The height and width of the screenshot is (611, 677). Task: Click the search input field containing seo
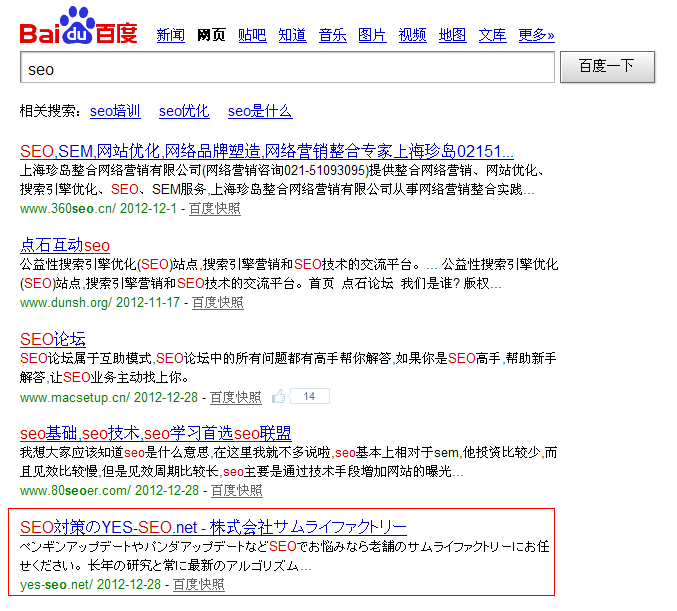[287, 70]
